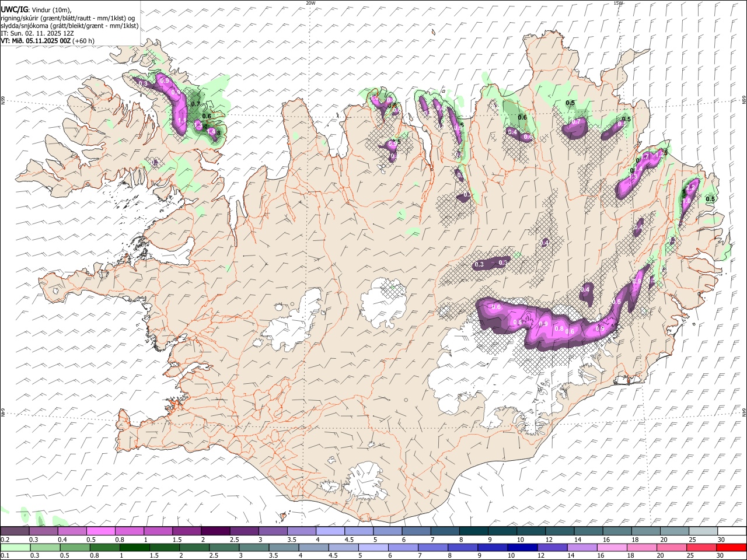Select the light lavender 4 swatch in upper scale
The width and height of the screenshot is (747, 560).
(330, 531)
